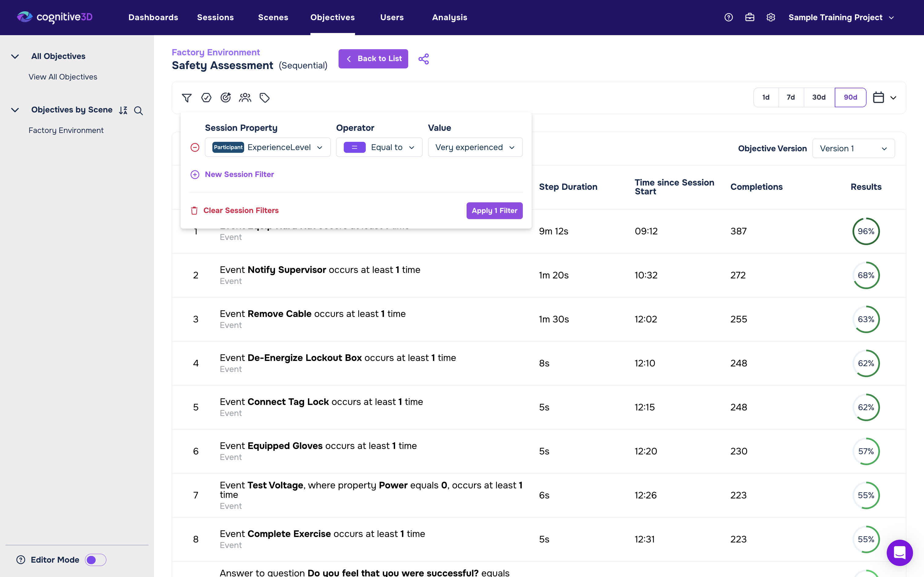Open the participants group filter icon
Screen dimensions: 924x577
(245, 98)
